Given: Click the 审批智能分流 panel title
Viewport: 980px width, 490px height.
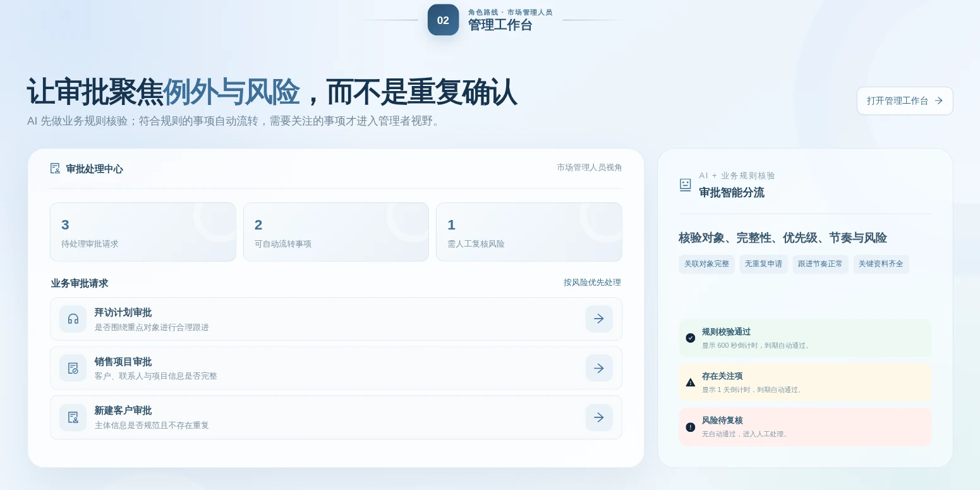Looking at the screenshot, I should point(732,193).
